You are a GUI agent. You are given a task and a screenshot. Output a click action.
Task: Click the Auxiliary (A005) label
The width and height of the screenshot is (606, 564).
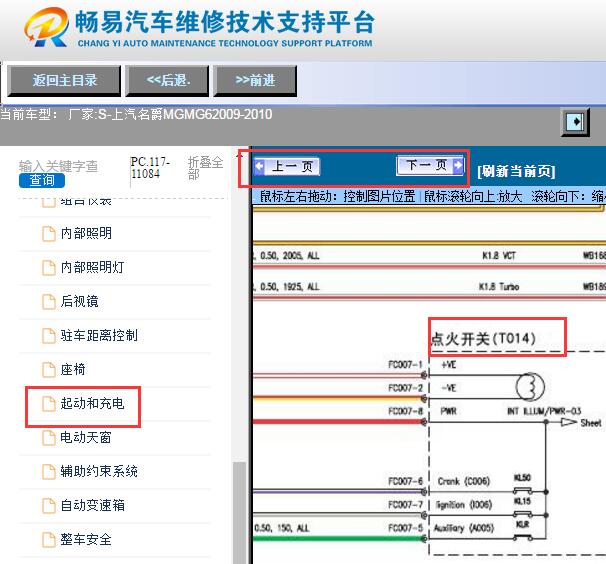(x=464, y=528)
